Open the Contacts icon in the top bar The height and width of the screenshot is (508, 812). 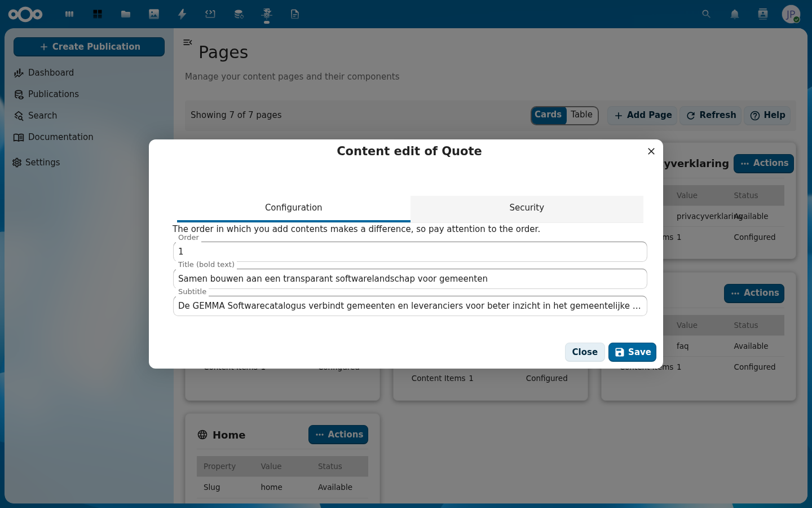coord(762,14)
